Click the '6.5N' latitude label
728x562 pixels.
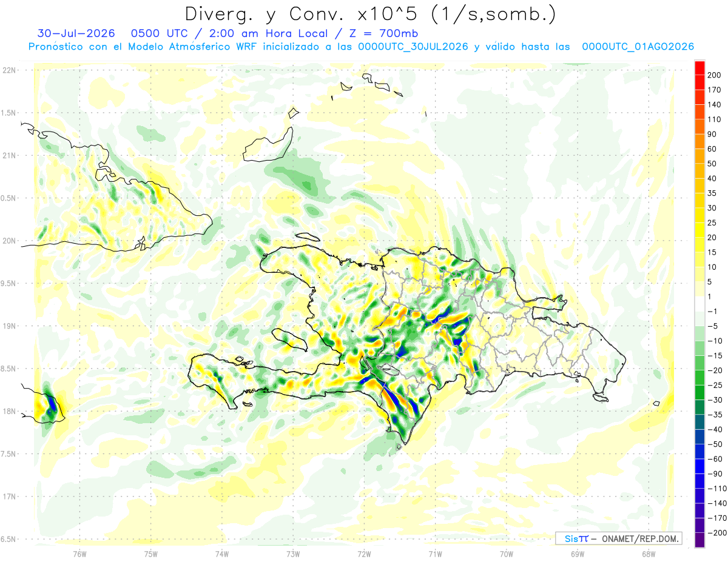(8, 539)
